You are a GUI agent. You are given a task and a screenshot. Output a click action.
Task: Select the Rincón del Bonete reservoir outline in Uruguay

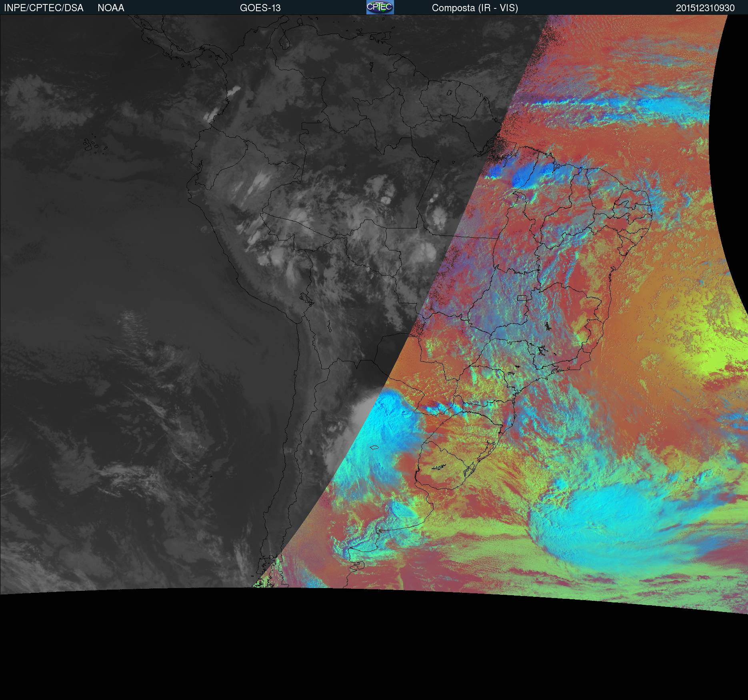click(x=439, y=467)
